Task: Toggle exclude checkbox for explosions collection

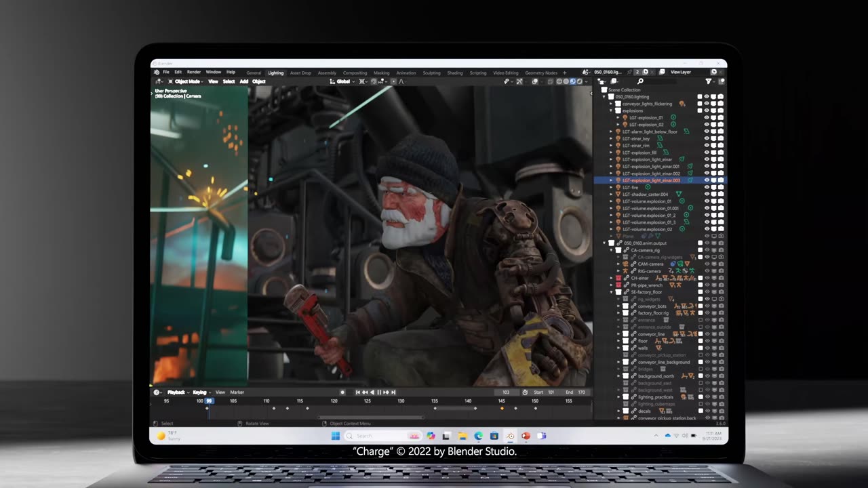Action: pyautogui.click(x=700, y=110)
